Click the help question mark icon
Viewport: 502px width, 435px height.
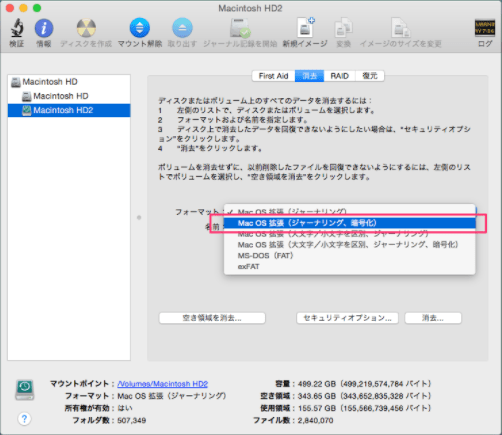24,419
